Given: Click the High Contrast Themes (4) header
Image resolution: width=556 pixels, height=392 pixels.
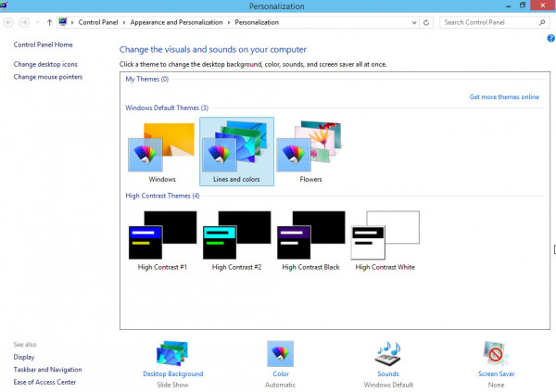Looking at the screenshot, I should pos(162,196).
